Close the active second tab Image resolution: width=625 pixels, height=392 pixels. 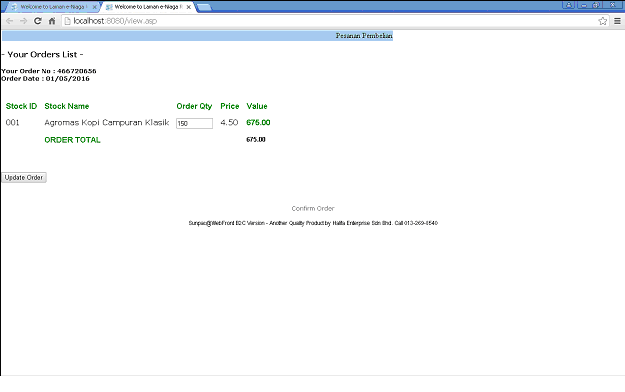(189, 7)
